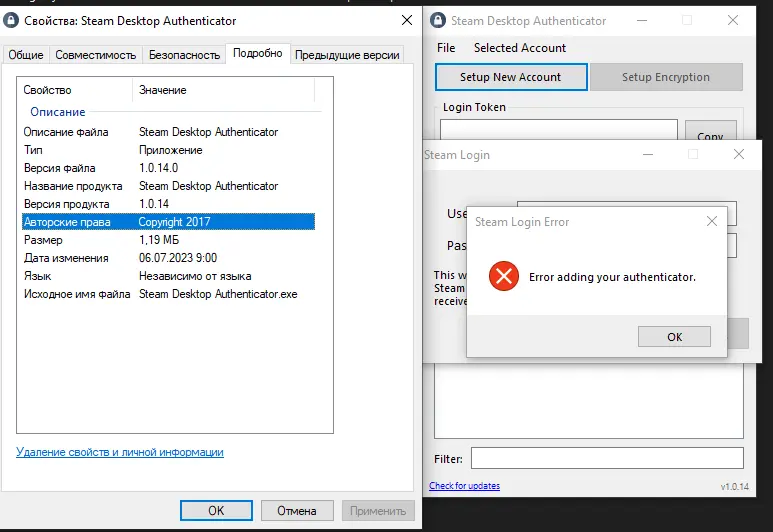Open the File menu
Screen dimensions: 773x532
(x=446, y=48)
